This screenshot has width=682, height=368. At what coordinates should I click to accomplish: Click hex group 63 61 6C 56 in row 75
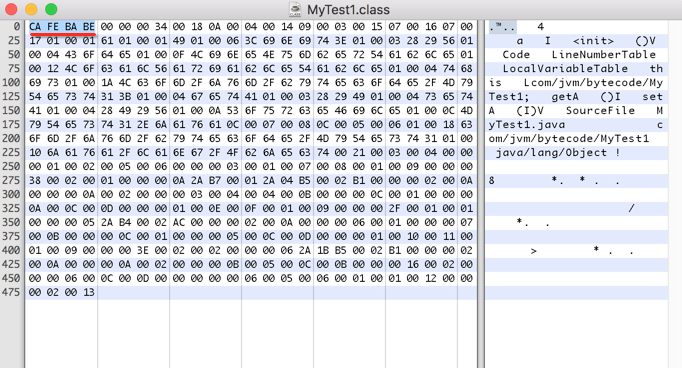(134, 68)
